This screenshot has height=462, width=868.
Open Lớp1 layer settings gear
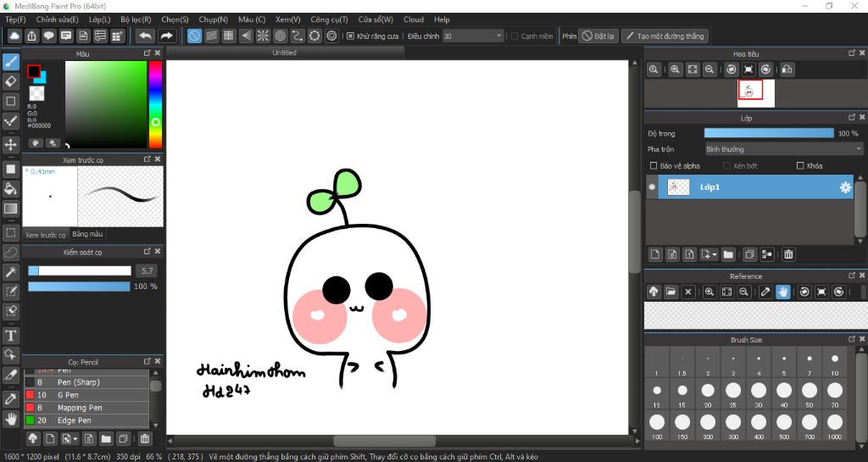845,187
